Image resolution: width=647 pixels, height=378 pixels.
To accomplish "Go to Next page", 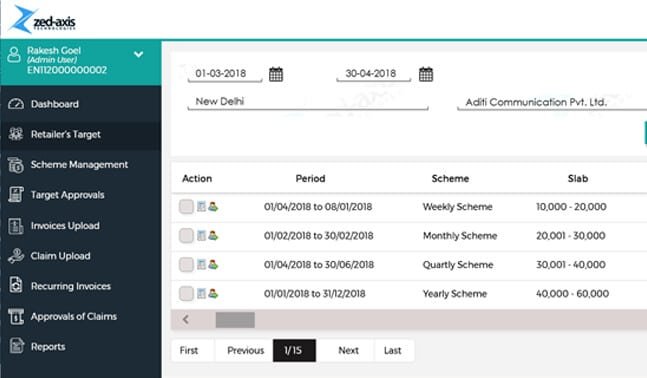I will click(348, 350).
